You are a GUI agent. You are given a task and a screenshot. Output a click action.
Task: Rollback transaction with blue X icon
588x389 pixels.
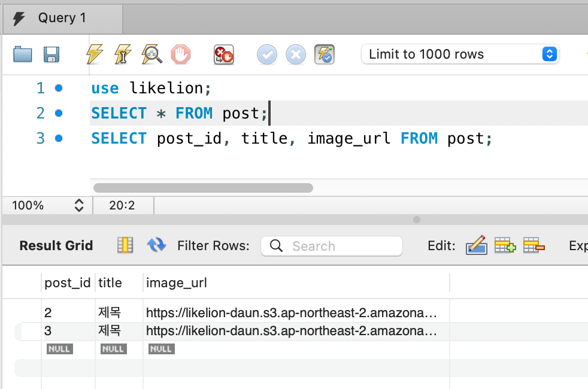coord(296,54)
